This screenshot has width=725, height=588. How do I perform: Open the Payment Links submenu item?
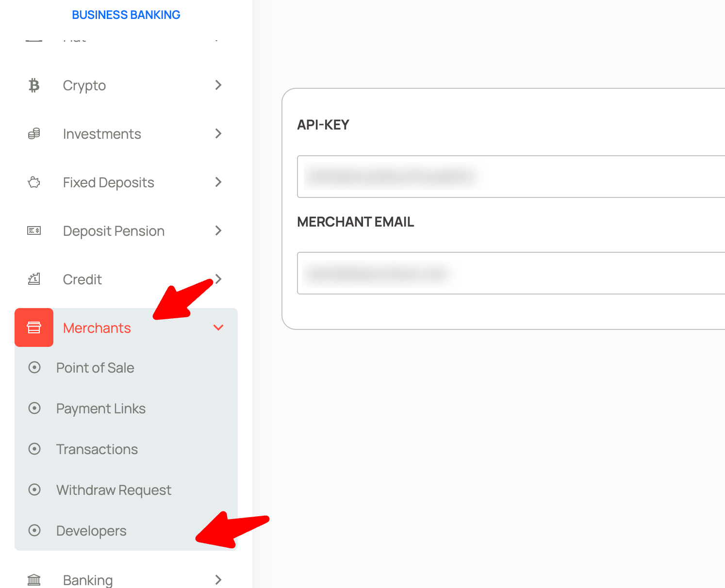(101, 408)
